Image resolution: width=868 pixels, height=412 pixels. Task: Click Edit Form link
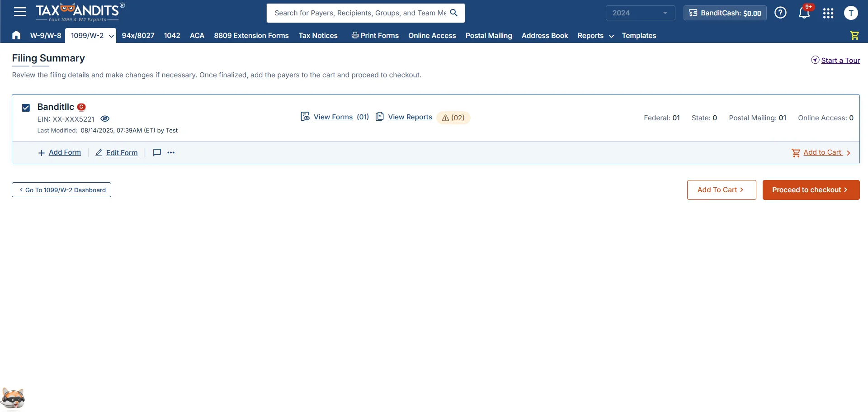(122, 152)
